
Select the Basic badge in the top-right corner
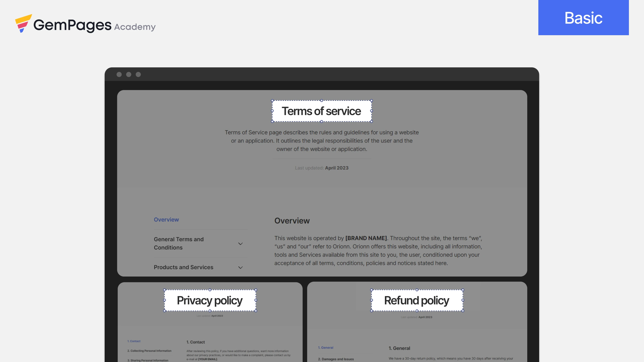pos(583,18)
